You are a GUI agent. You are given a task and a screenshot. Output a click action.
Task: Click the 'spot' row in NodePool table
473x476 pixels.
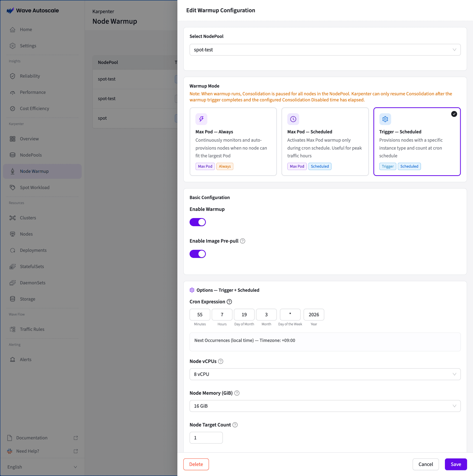[135, 118]
